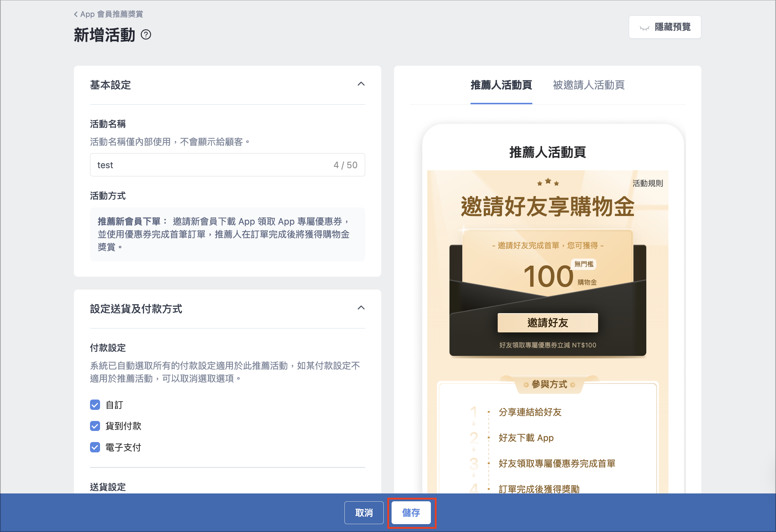Screen dimensions: 776x532
Task: Click the 取消 button
Action: [x=364, y=513]
